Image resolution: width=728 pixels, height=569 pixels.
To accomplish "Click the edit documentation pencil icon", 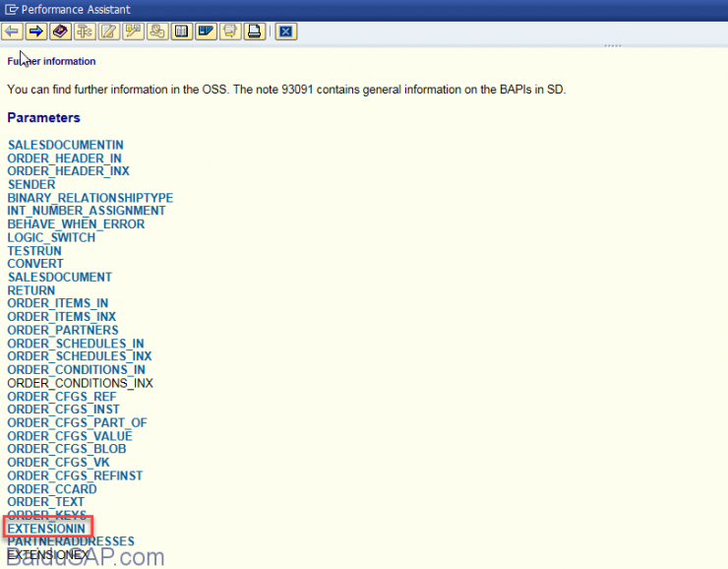I will 109,32.
